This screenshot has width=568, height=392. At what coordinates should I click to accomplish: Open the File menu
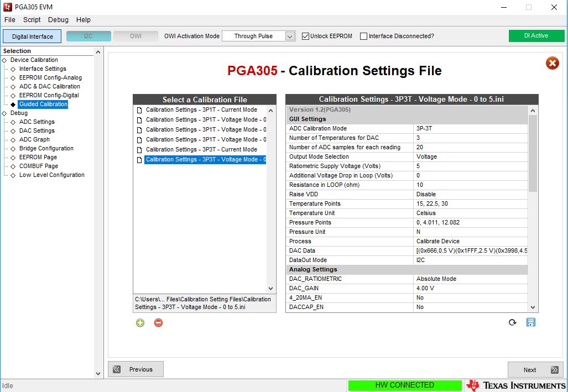10,20
